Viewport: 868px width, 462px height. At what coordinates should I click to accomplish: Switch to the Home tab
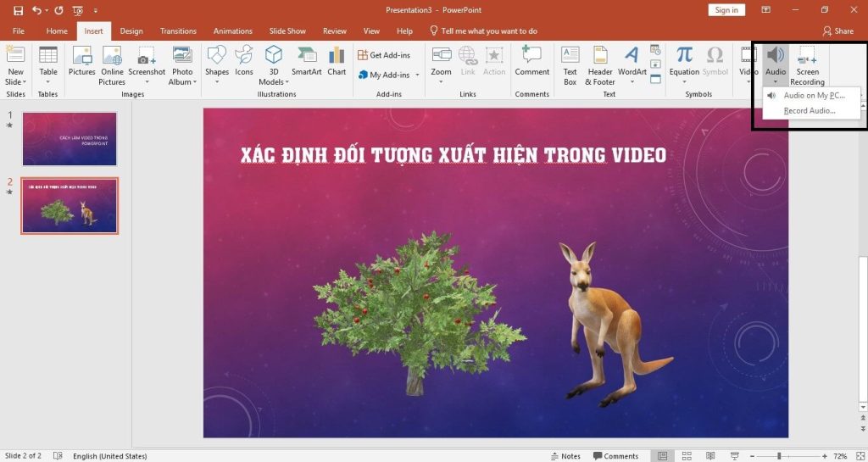pos(57,31)
